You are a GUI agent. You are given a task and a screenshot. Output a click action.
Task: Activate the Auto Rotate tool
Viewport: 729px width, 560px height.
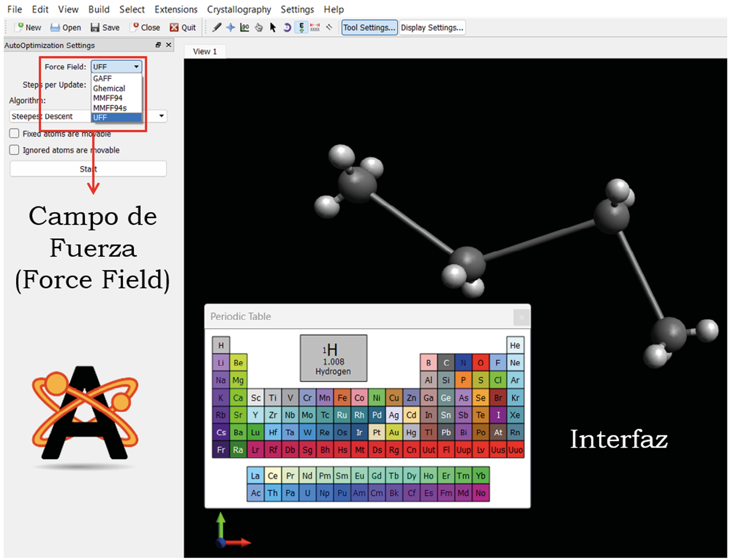287,28
